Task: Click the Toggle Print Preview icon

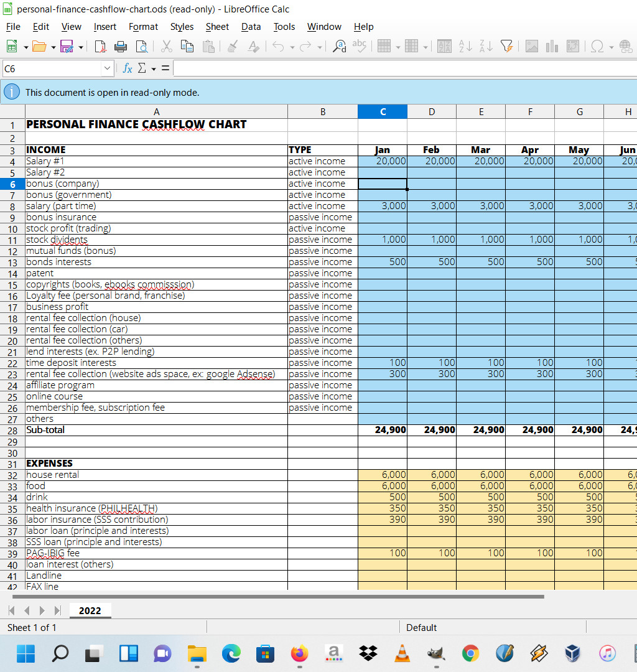Action: tap(141, 46)
